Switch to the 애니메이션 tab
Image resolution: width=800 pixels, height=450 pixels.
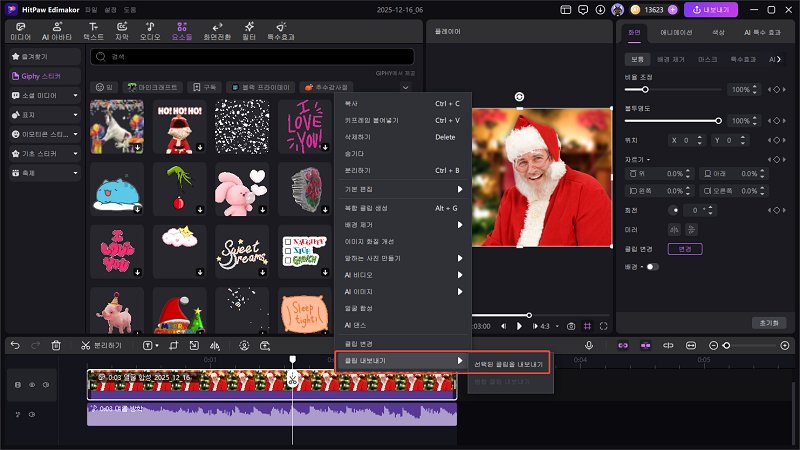676,33
